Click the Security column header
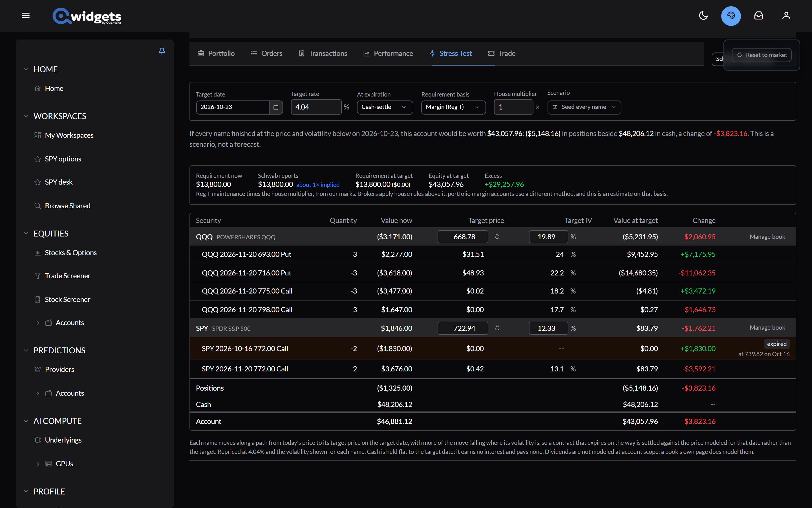The height and width of the screenshot is (508, 812). pyautogui.click(x=208, y=221)
